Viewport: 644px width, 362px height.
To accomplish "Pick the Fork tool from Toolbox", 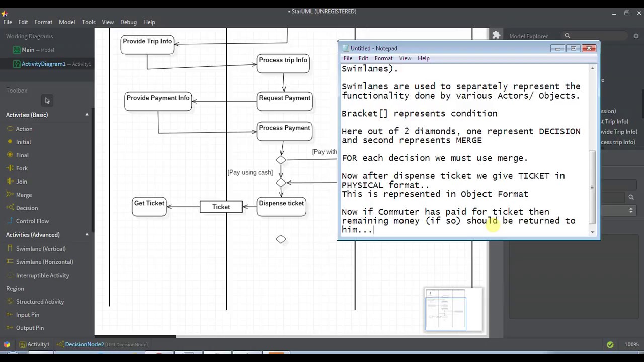I will point(22,168).
